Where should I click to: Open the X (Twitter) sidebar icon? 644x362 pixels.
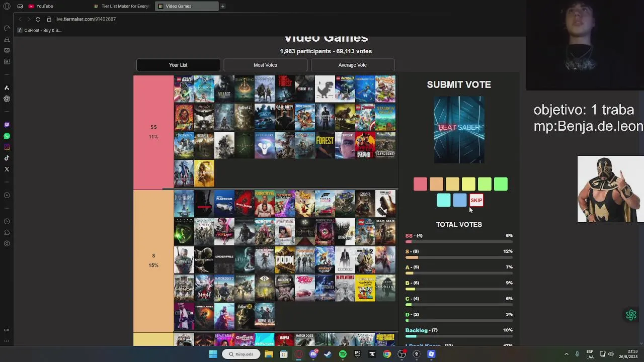[x=7, y=169]
